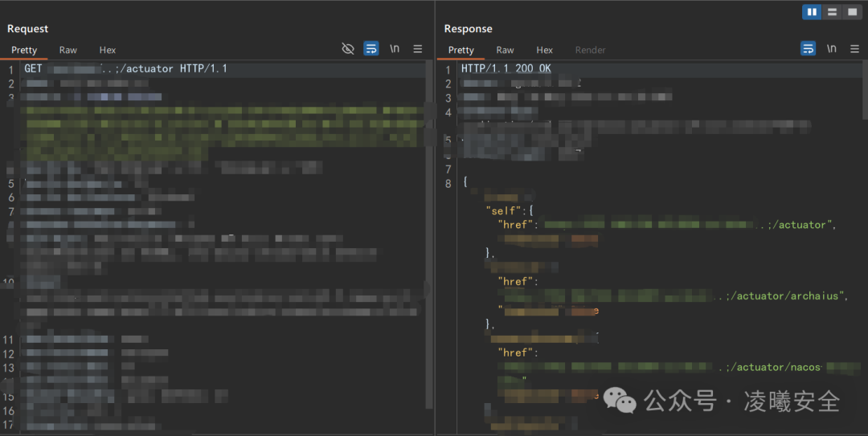Toggle show non-printable \n in Request
Viewport: 868px width, 436px height.
(394, 49)
